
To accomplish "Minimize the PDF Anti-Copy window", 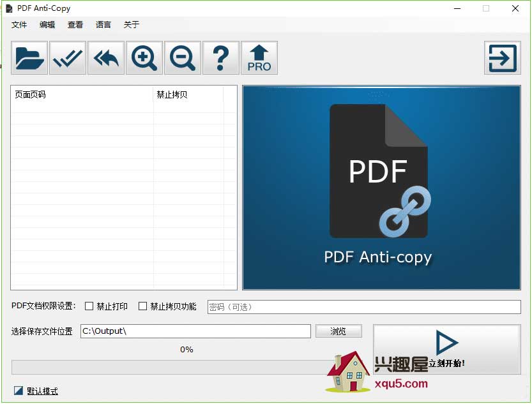I will pos(457,8).
